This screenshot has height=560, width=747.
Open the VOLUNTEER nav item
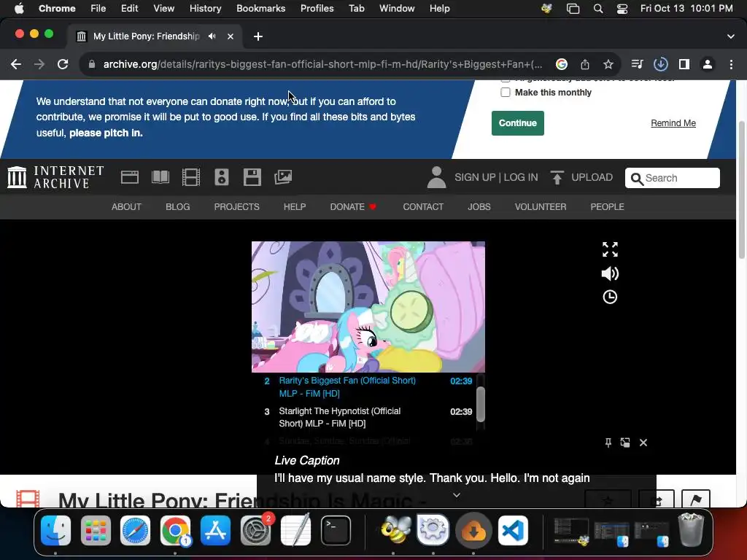point(541,206)
